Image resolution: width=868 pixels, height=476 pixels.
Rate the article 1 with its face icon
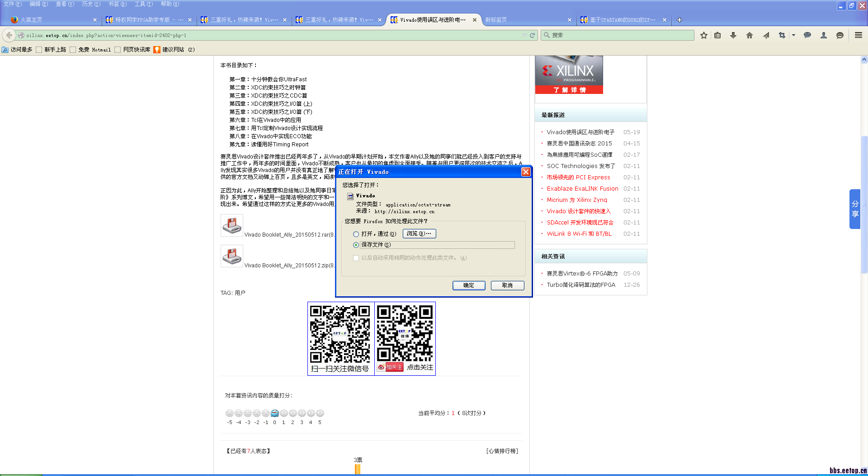coord(284,413)
